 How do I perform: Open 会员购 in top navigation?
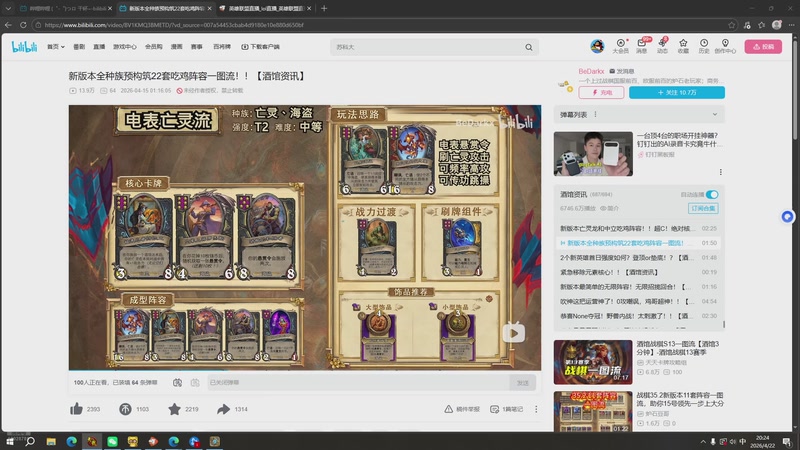(x=154, y=47)
